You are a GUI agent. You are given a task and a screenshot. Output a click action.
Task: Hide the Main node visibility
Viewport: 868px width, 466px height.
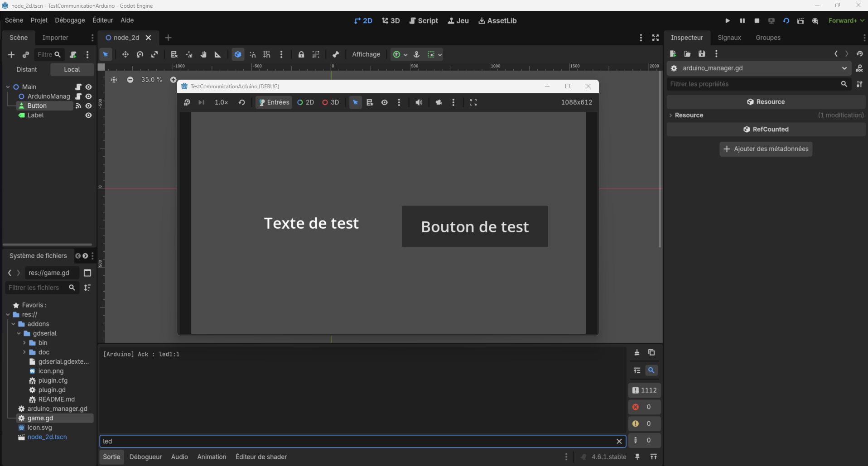89,87
